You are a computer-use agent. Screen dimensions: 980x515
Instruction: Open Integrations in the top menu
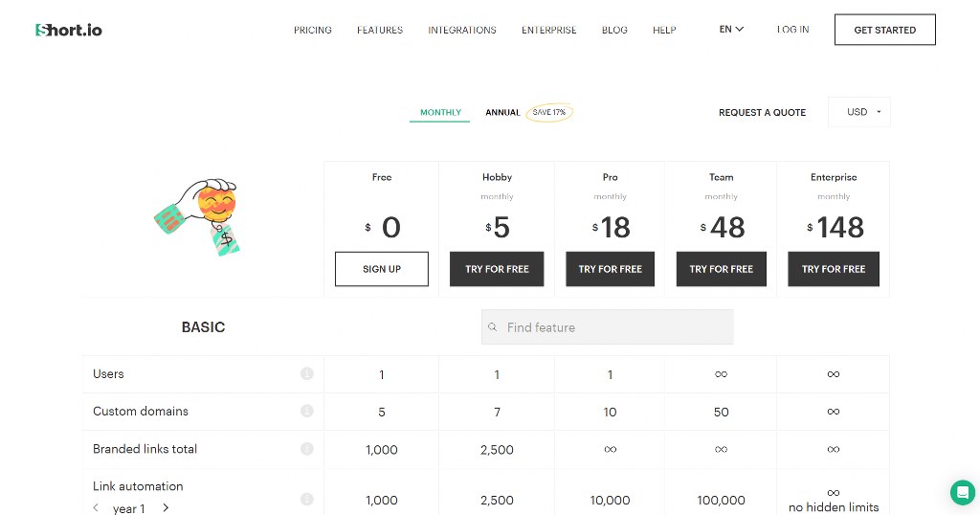(462, 30)
